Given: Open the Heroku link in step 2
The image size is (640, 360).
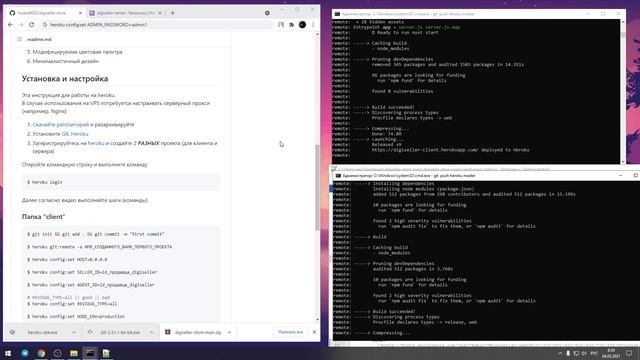Looking at the screenshot, I should click(80, 134).
